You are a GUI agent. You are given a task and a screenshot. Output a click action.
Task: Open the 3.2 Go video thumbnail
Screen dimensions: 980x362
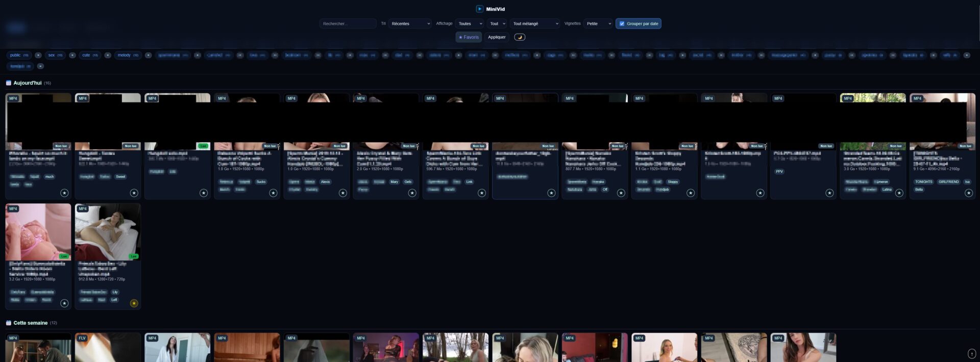pyautogui.click(x=38, y=232)
